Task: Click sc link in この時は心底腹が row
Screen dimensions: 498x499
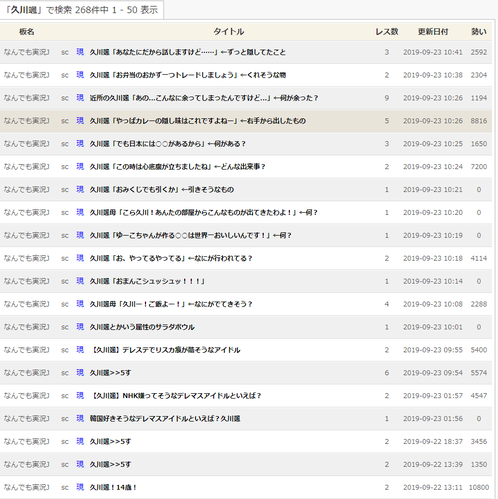Action: tap(65, 167)
